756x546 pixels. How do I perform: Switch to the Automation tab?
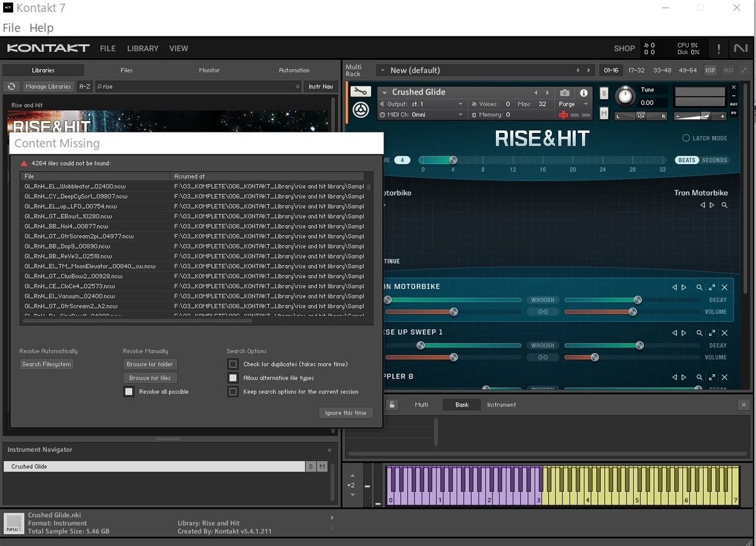click(x=294, y=71)
